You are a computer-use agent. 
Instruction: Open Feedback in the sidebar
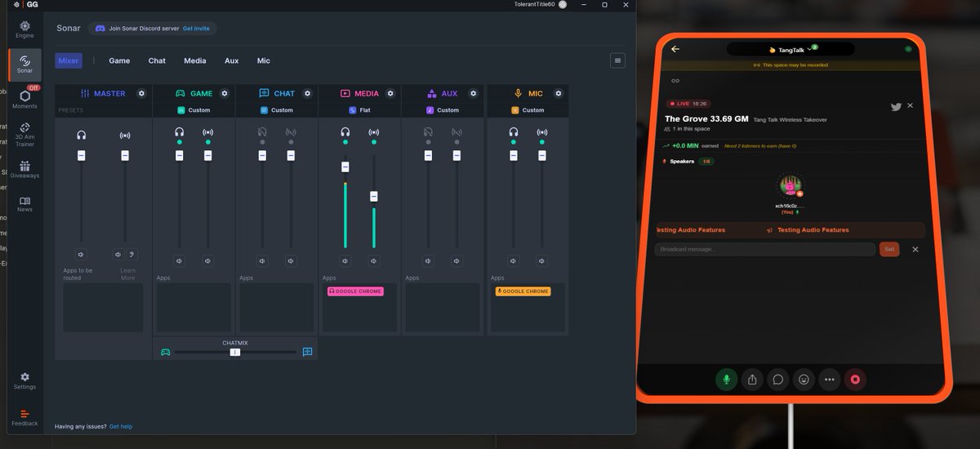24,417
